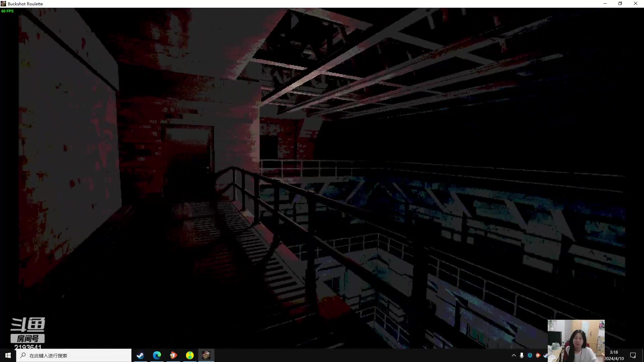Click the Buckshot Roulette taskbar icon

[x=206, y=355]
